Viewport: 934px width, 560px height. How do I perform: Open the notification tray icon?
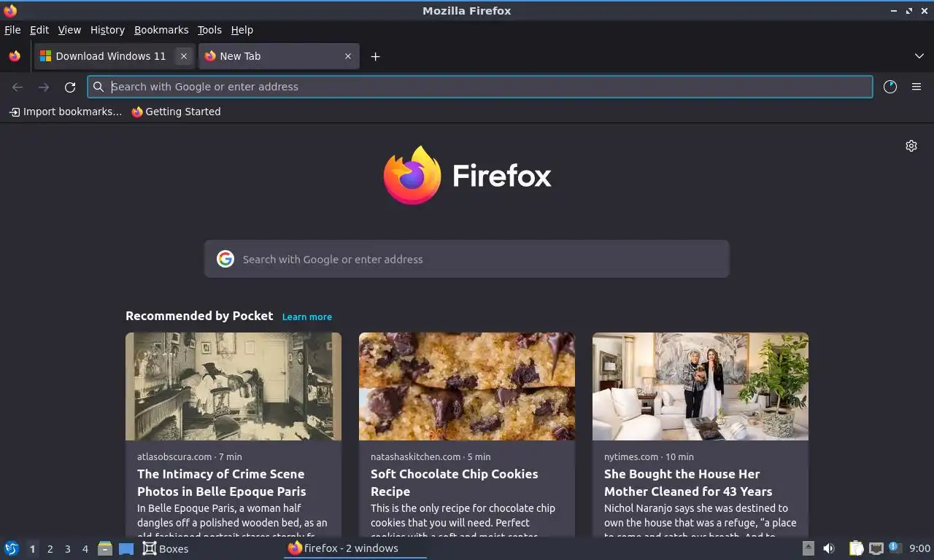pos(895,548)
